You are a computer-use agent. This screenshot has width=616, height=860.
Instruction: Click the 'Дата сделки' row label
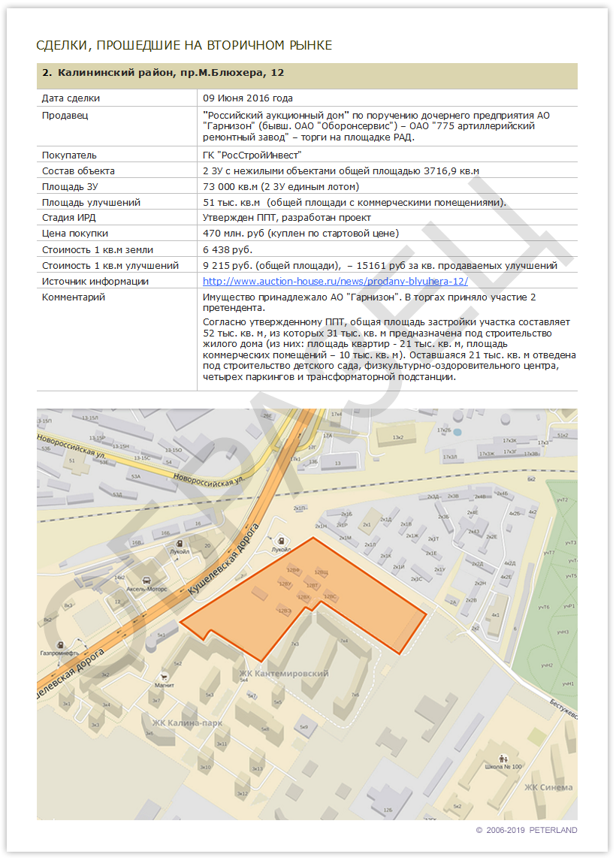(71, 98)
